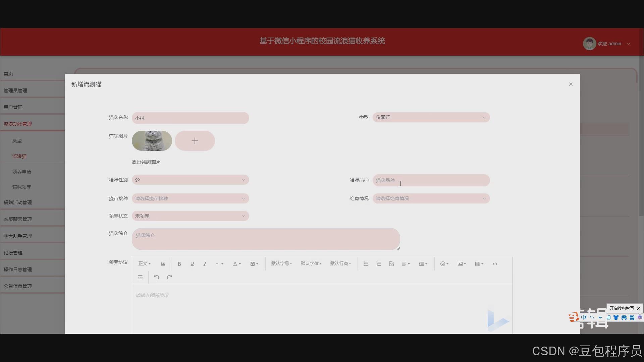Select 领养申请 in the sidebar
The height and width of the screenshot is (362, 644).
[x=22, y=171]
